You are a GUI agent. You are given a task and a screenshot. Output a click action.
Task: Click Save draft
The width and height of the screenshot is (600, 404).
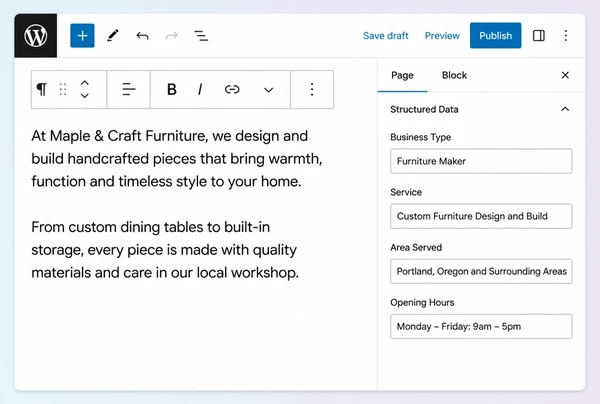click(x=386, y=36)
